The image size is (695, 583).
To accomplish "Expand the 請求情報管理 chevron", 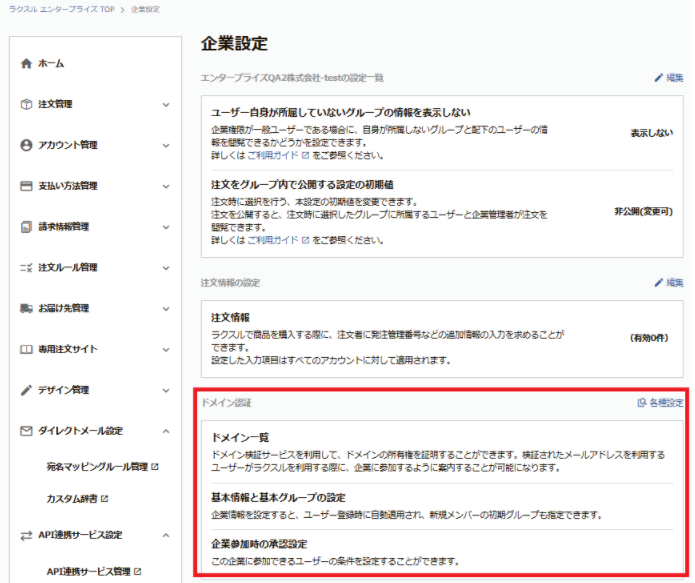I will coord(166,227).
